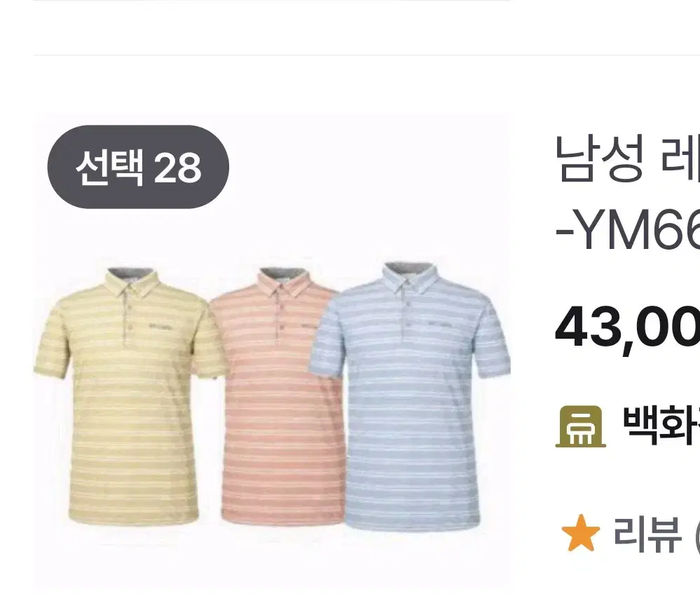Viewport: 700px width, 608px height.
Task: Click the -YM66 product code text
Action: click(x=627, y=231)
